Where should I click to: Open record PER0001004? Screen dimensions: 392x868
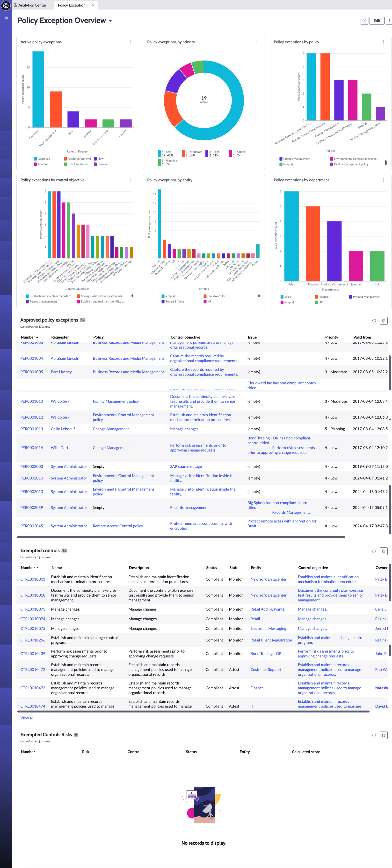[32, 359]
